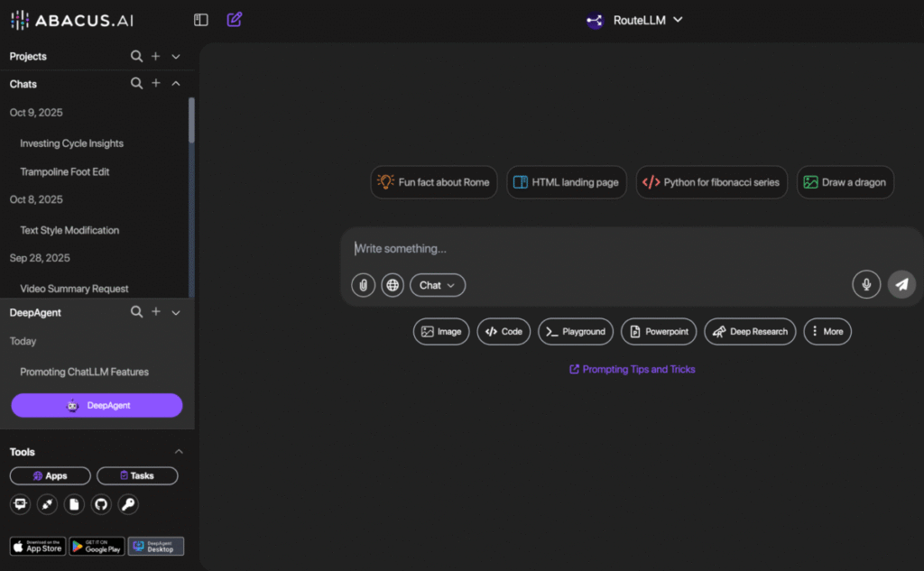Screen dimensions: 924x571
Task: Choose the Playground mode chip
Action: pos(576,331)
